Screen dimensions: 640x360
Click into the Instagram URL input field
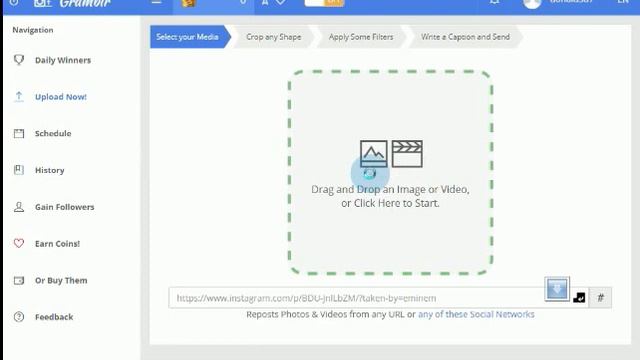coord(358,298)
